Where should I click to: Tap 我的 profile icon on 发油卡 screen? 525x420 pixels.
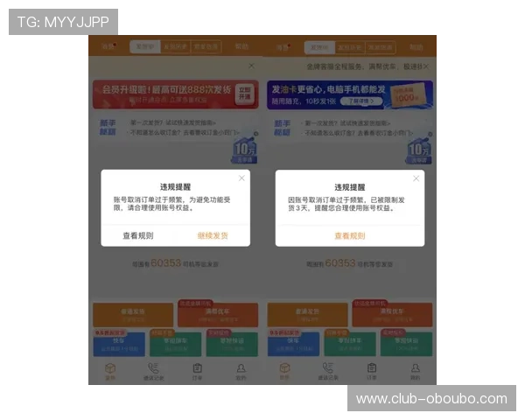(416, 368)
